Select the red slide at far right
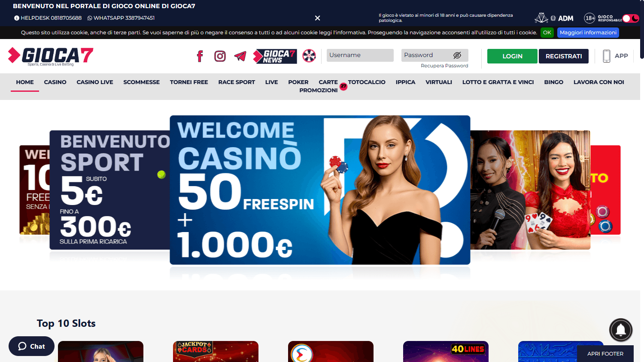644x362 pixels. pos(605,190)
